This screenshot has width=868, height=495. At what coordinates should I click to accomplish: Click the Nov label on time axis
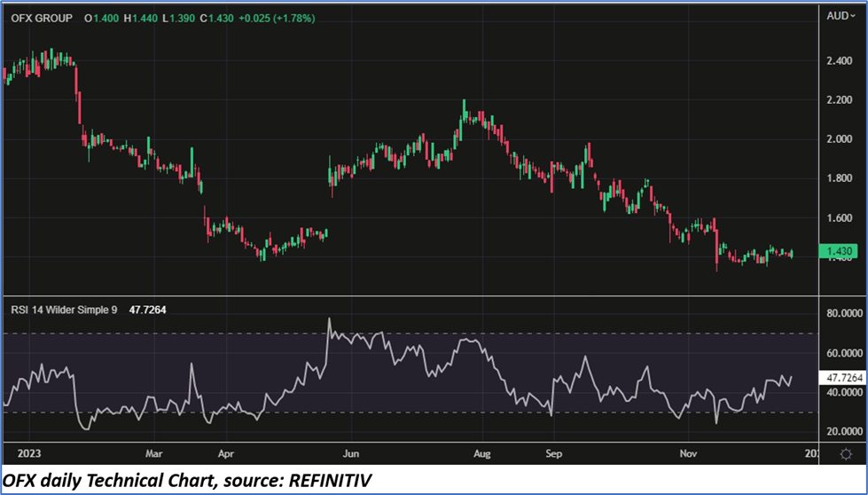688,451
